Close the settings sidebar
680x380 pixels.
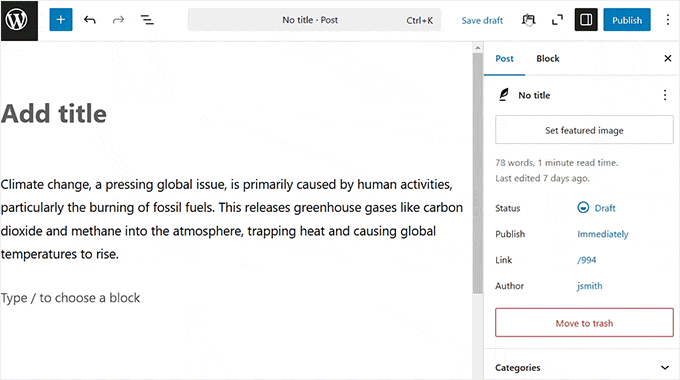[667, 59]
